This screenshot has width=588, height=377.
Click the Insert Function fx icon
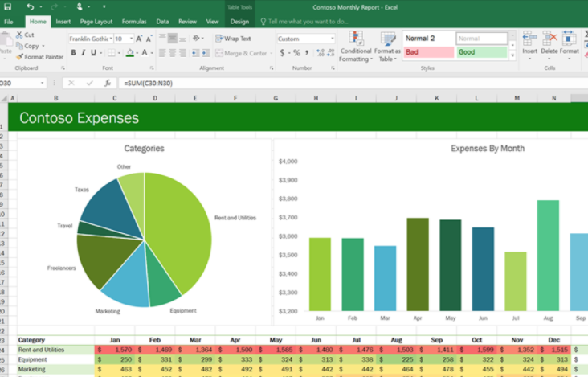(108, 83)
